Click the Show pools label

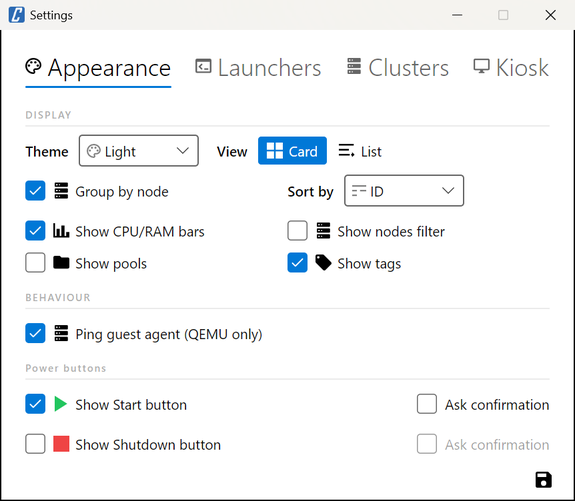point(111,264)
